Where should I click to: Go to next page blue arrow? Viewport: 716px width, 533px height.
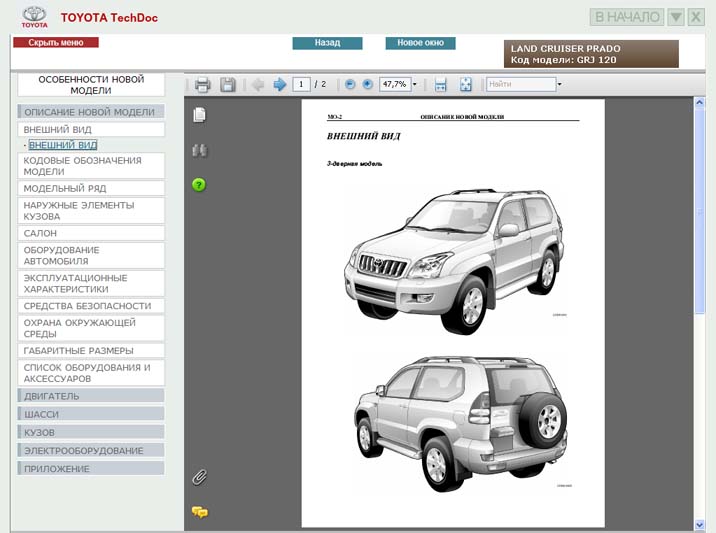tap(279, 84)
